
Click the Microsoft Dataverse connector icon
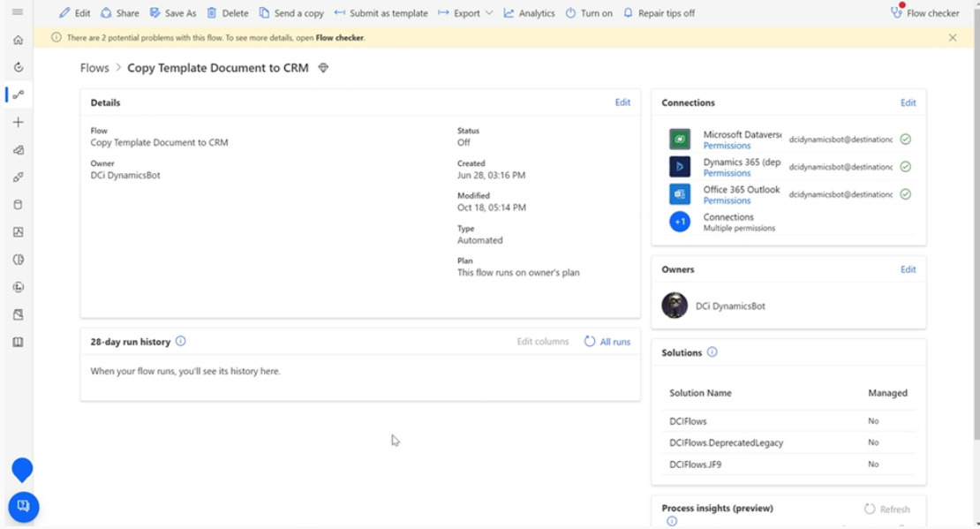(x=680, y=139)
